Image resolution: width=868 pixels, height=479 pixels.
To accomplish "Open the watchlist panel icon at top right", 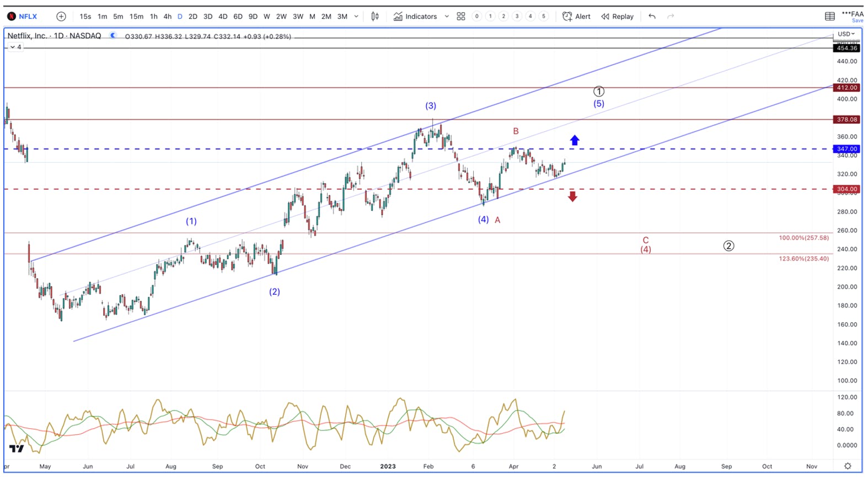I will [829, 17].
